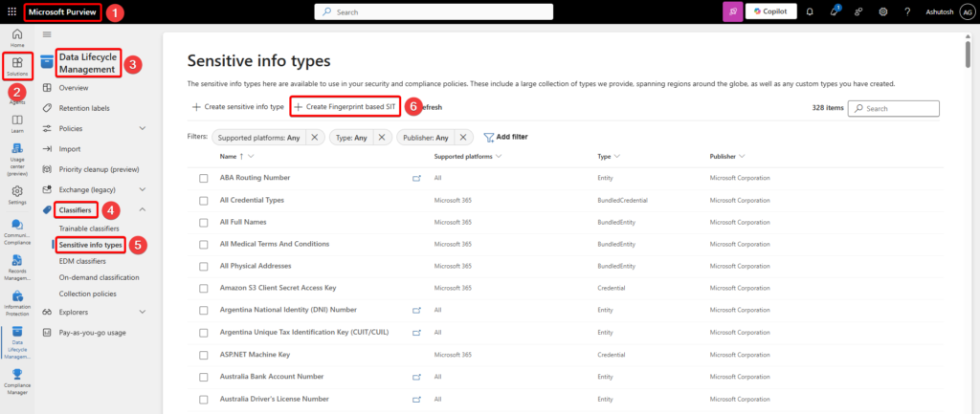This screenshot has width=980, height=414.
Task: Select the ABA Routing Number checkbox
Action: pos(203,178)
